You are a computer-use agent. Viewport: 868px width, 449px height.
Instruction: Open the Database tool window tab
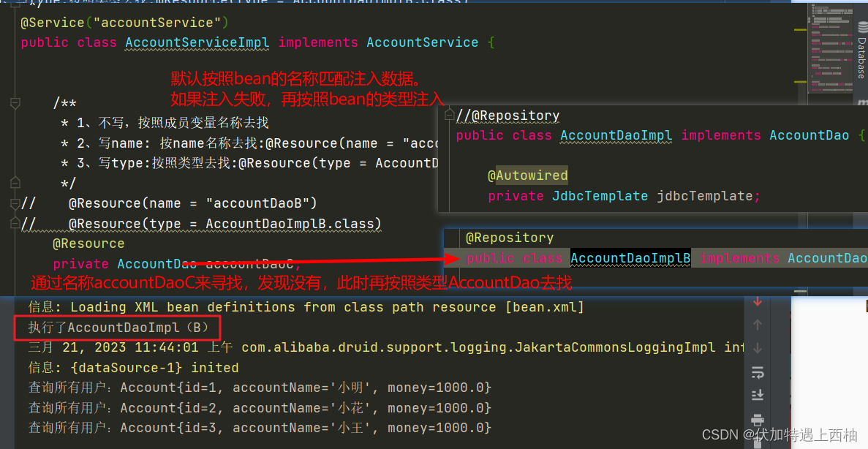coord(861,51)
